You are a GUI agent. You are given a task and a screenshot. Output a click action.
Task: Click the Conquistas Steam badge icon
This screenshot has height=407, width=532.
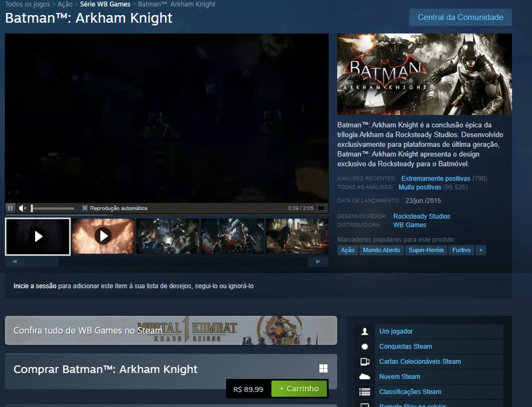coord(365,347)
